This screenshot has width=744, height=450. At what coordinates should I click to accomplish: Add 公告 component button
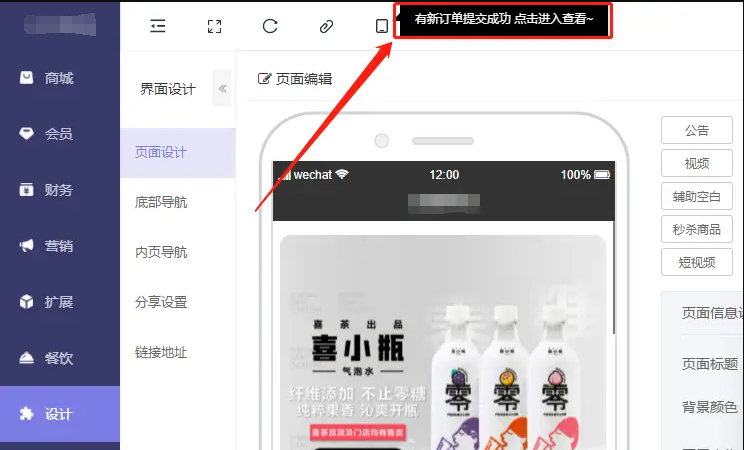click(x=697, y=130)
